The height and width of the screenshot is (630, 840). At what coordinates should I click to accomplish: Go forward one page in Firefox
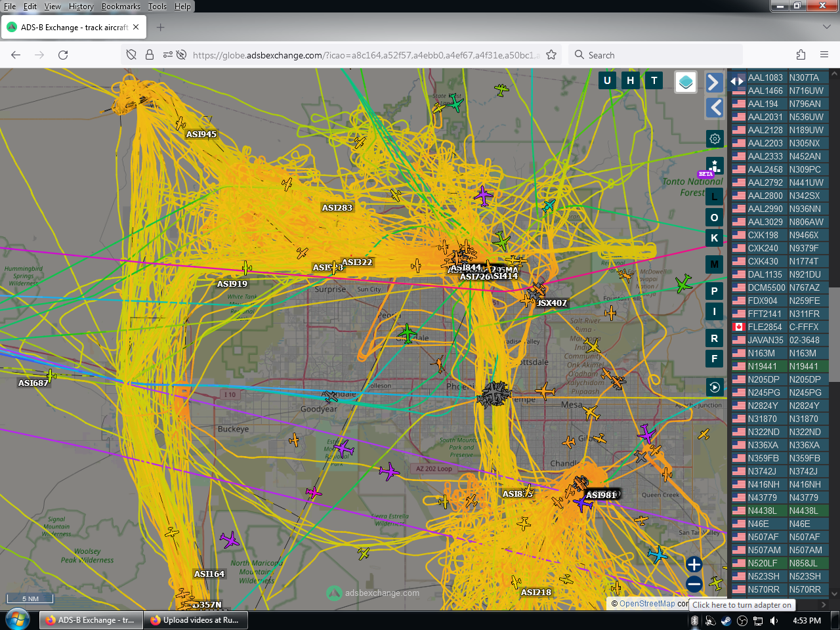tap(39, 55)
